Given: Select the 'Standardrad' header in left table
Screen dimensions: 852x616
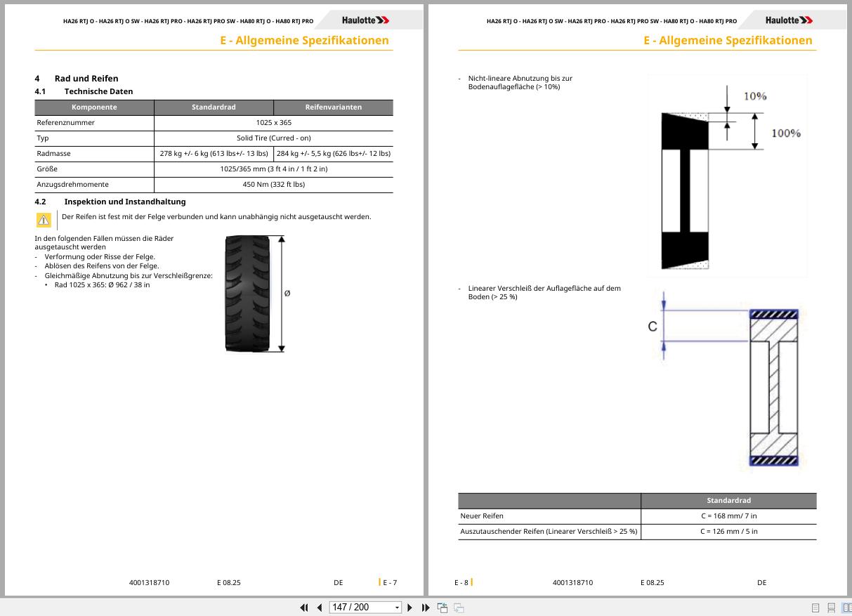Looking at the screenshot, I should coord(214,107).
